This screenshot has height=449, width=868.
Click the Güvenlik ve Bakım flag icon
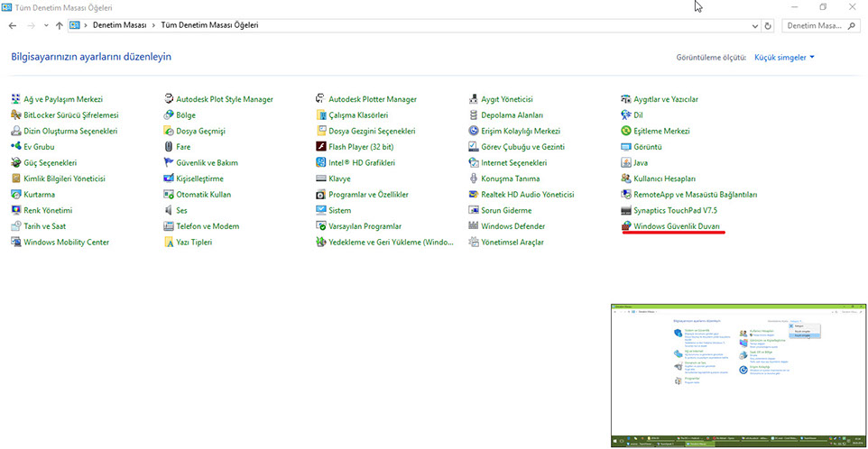click(x=169, y=163)
